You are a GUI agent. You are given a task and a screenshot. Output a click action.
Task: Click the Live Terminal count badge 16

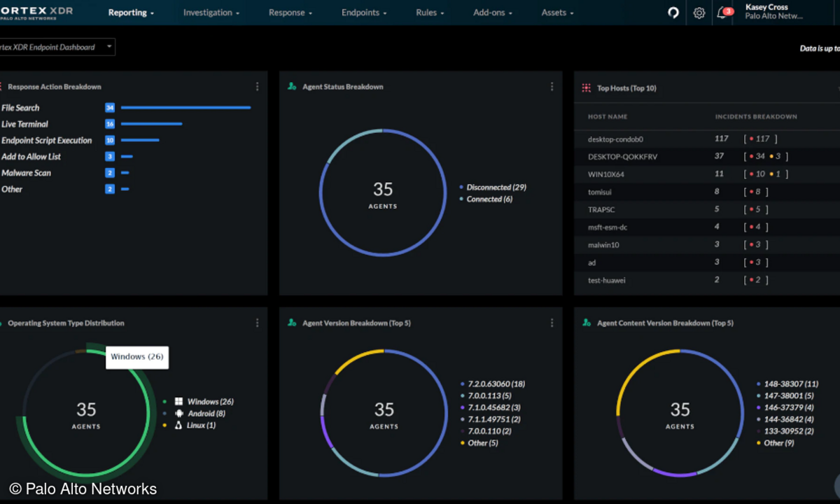(110, 124)
